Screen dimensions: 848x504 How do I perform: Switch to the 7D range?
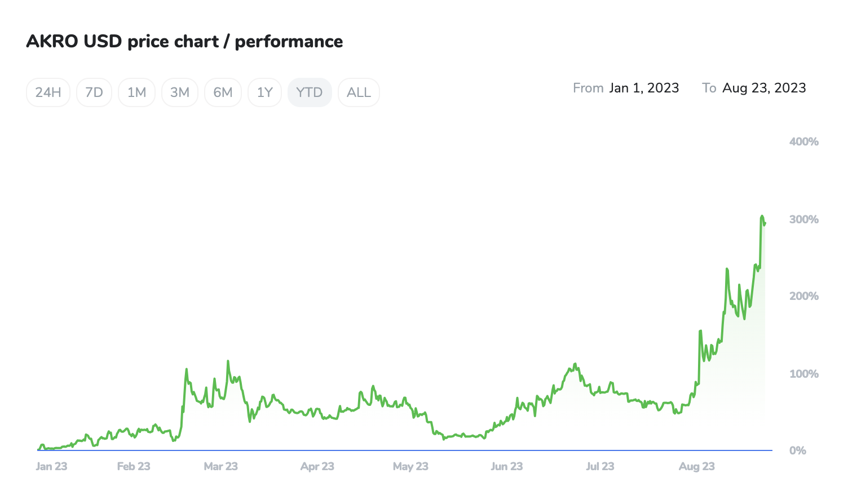coord(94,92)
